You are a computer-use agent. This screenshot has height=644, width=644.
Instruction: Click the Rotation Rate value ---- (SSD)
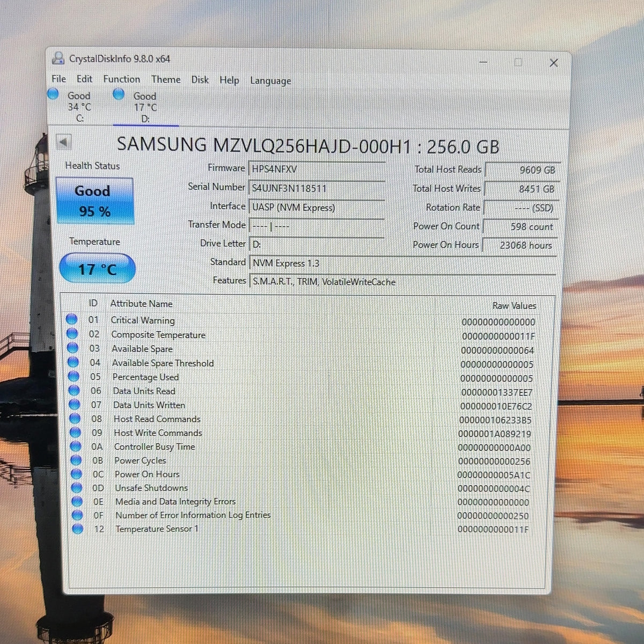(x=521, y=208)
